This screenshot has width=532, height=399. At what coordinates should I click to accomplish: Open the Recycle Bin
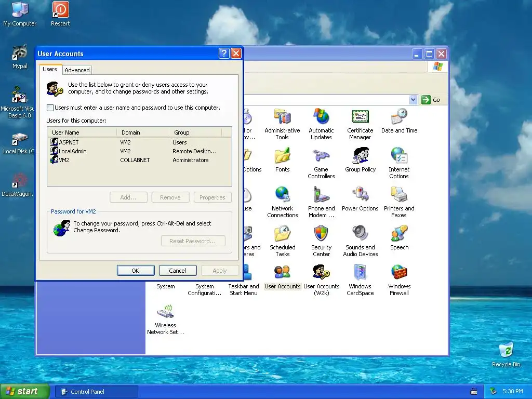click(x=506, y=354)
